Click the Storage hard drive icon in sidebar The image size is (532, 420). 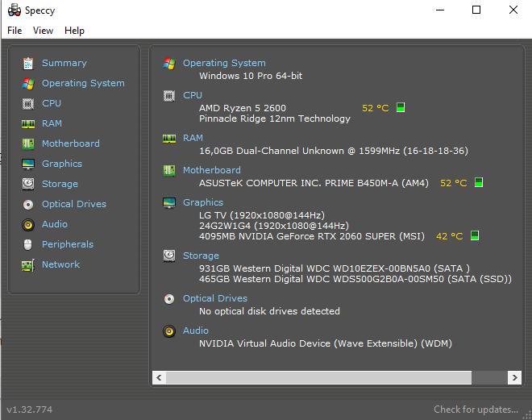(28, 184)
